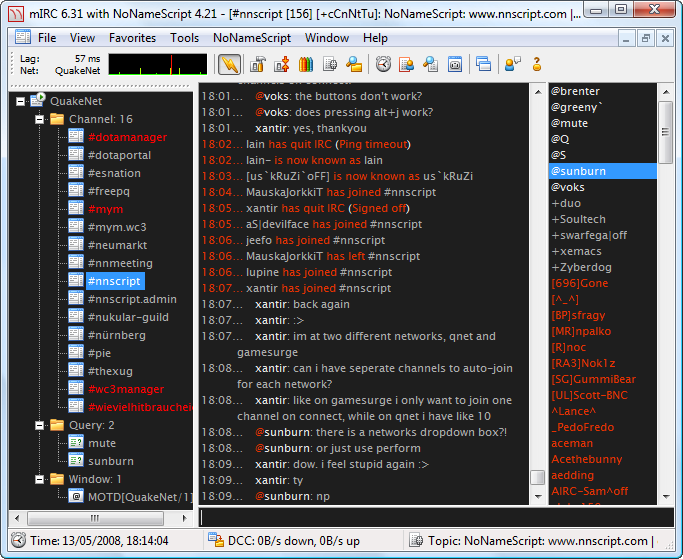Screen dimensions: 683x559
Task: Click the message input box
Action: (x=436, y=517)
